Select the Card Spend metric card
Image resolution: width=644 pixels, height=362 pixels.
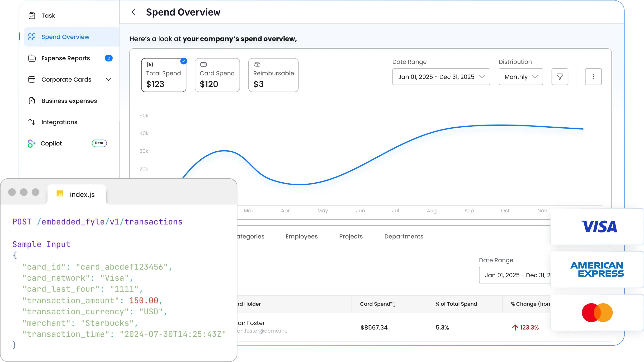[x=217, y=75]
